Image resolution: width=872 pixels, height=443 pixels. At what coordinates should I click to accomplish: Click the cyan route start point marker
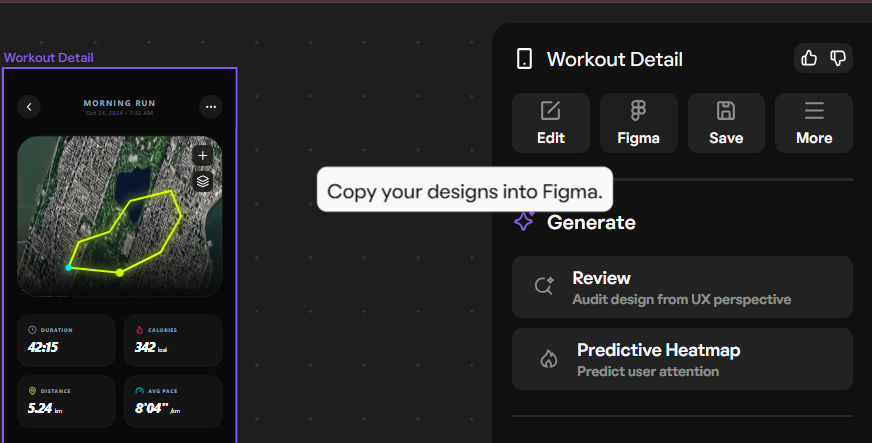(x=68, y=268)
